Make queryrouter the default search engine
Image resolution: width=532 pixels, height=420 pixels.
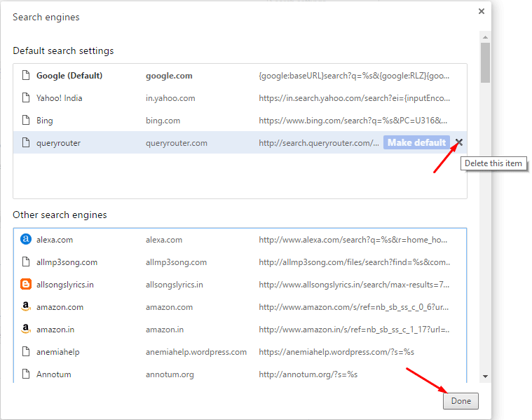[416, 142]
